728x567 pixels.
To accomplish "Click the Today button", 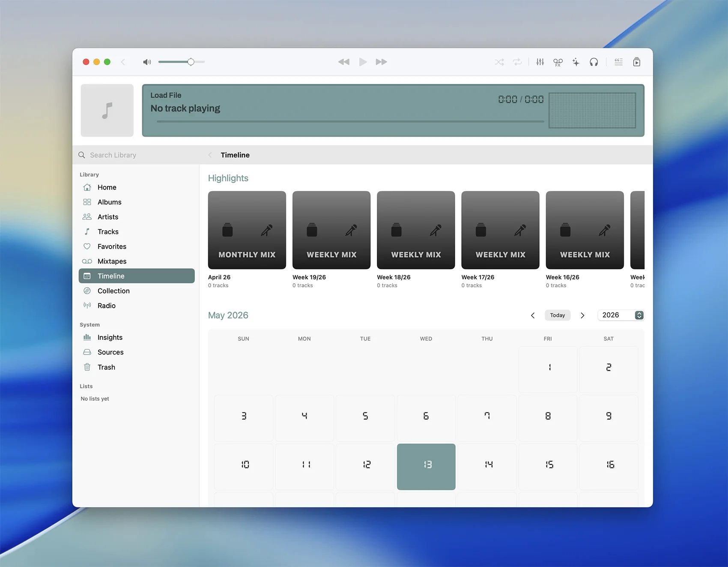I will point(558,315).
